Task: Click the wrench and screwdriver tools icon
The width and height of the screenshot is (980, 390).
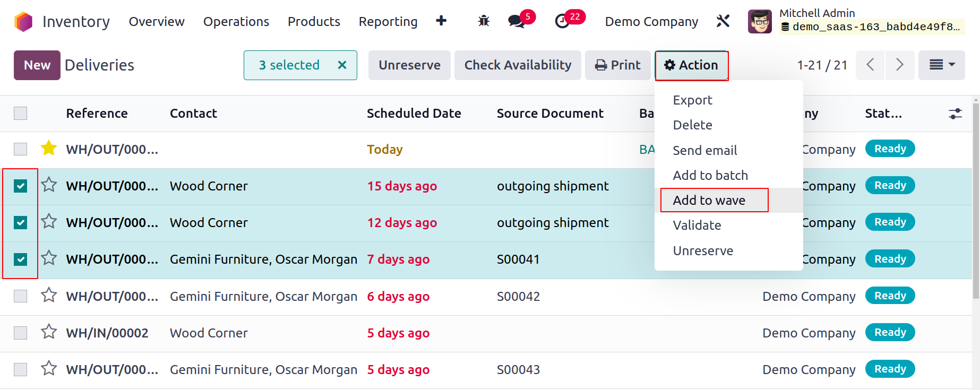Action: coord(723,21)
